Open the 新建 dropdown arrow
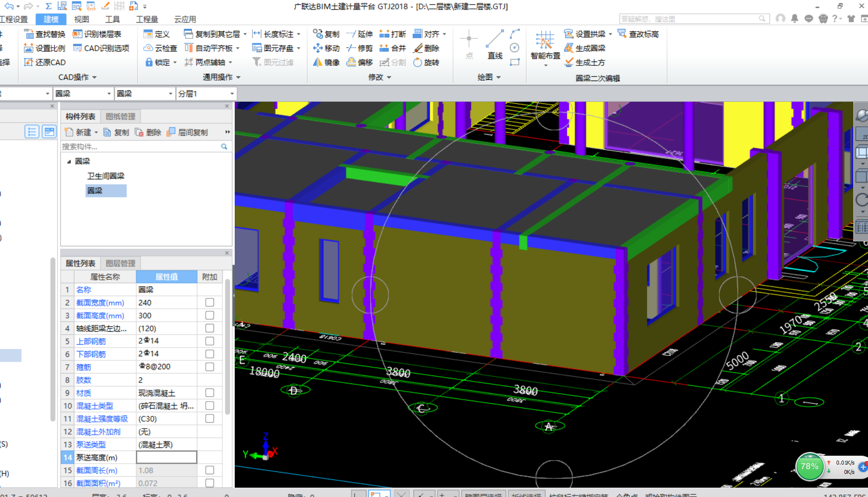Viewport: 868px width, 497px height. (96, 132)
